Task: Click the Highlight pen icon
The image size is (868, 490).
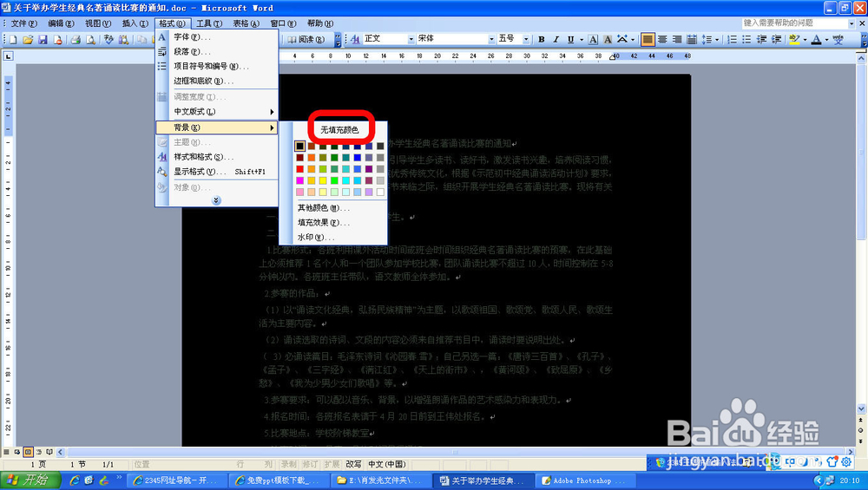Action: (x=794, y=39)
